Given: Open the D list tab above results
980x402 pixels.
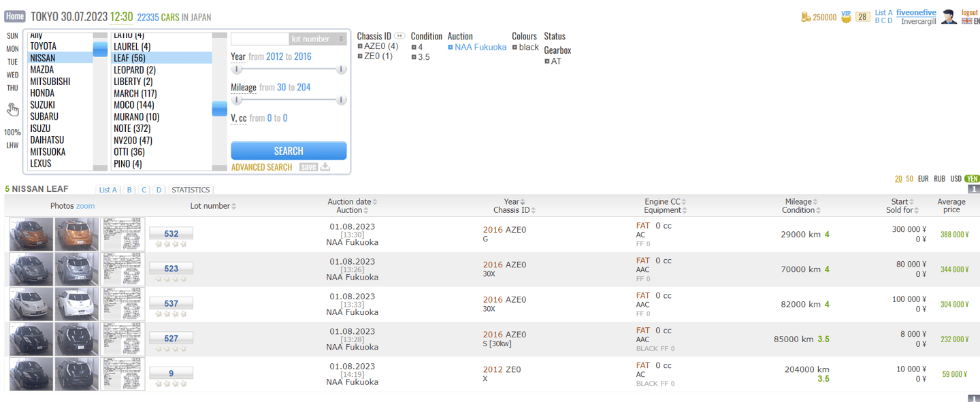Looking at the screenshot, I should tap(159, 190).
